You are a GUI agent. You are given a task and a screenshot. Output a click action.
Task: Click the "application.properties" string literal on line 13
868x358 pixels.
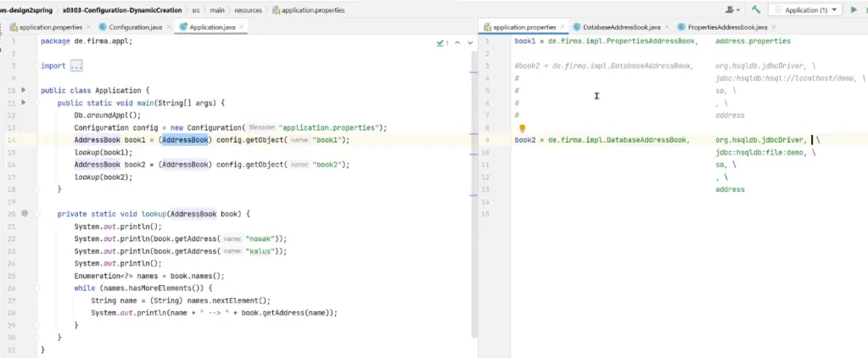click(x=329, y=127)
